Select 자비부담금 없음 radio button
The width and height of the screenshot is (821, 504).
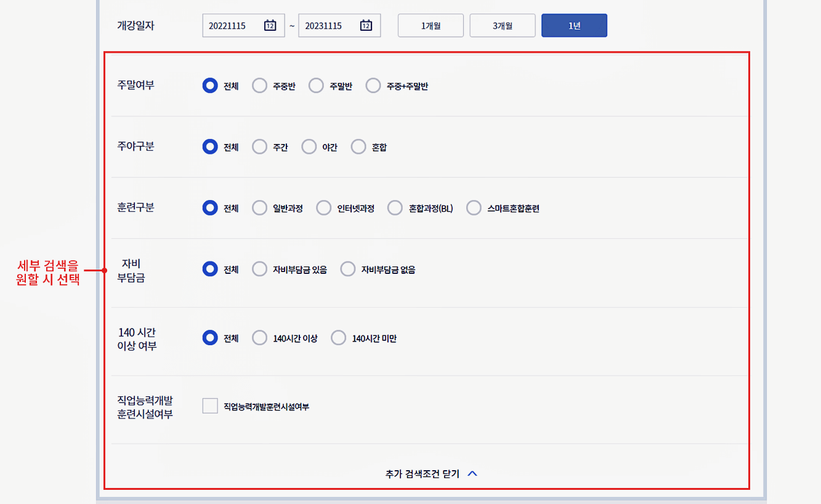pos(348,269)
